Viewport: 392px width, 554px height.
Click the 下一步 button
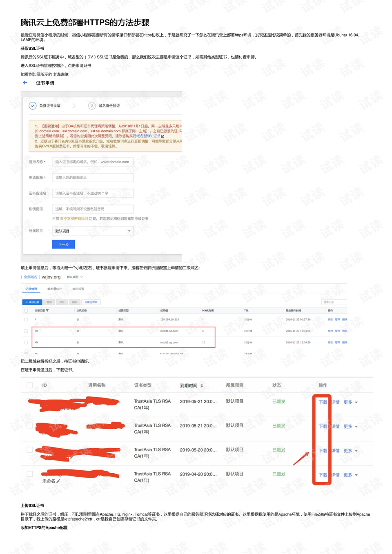(63, 244)
